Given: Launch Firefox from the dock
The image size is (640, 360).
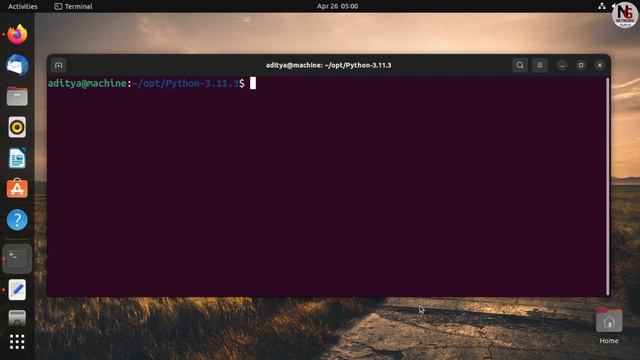Looking at the screenshot, I should point(17,35).
